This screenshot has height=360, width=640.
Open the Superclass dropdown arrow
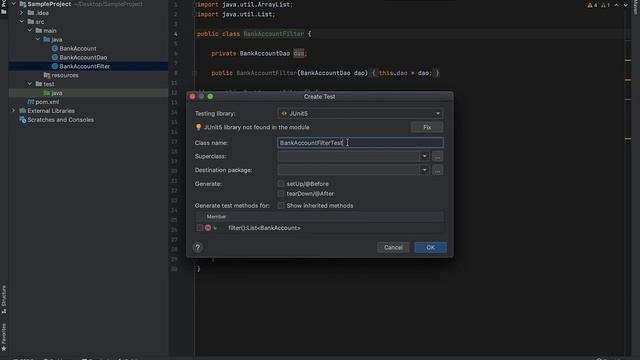pyautogui.click(x=424, y=156)
